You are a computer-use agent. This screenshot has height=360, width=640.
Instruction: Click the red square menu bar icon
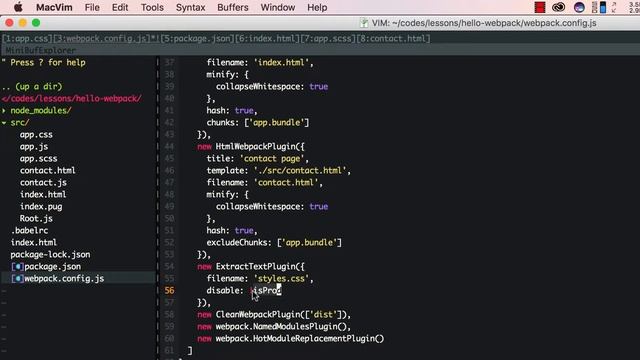(x=540, y=7)
